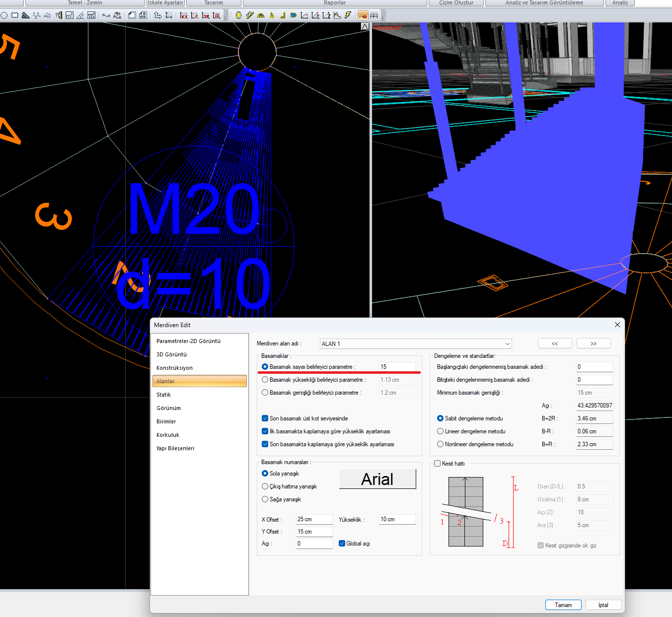The height and width of the screenshot is (617, 672).
Task: Click the yellow cylinder column icon
Action: tap(238, 15)
